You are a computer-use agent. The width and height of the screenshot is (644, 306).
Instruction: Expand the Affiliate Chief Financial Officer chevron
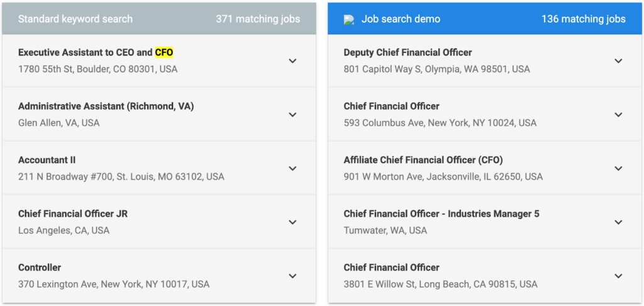tap(618, 169)
